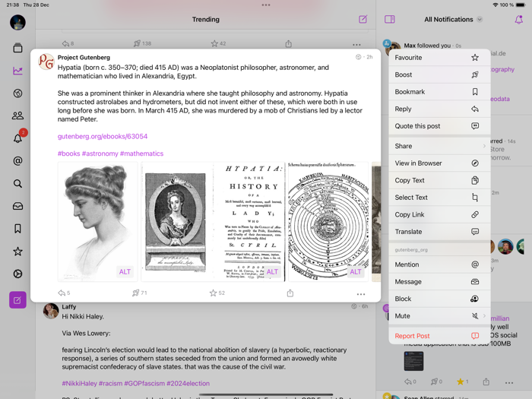This screenshot has height=399, width=532.
Task: Choose Message from context menu
Action: (x=439, y=282)
